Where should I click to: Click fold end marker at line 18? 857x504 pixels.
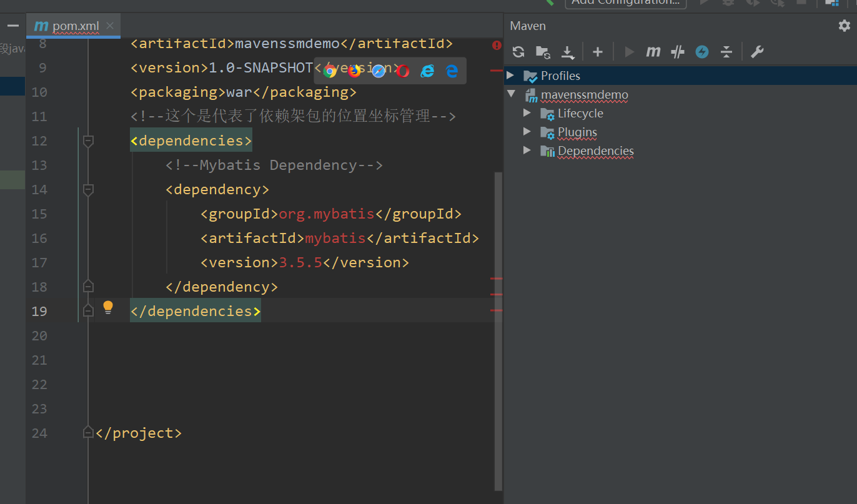tap(88, 286)
